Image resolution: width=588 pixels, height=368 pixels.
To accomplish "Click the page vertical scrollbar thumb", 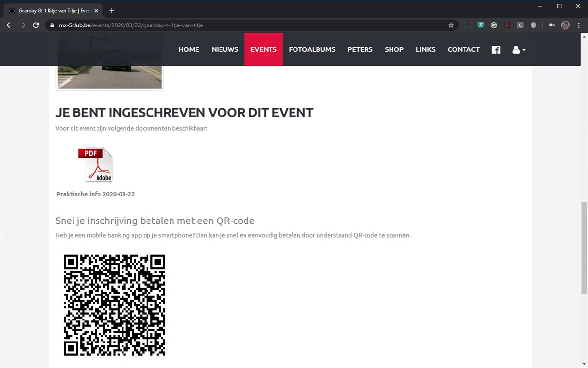I will 584,247.
